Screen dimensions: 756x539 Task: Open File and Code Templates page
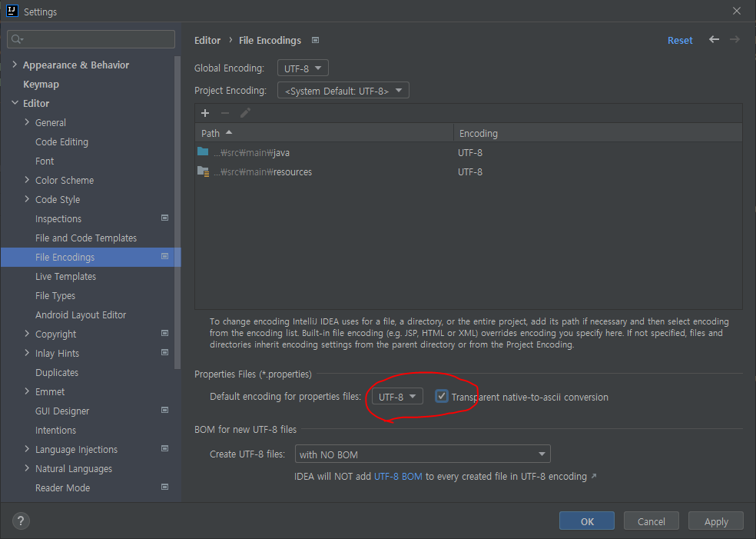point(86,238)
